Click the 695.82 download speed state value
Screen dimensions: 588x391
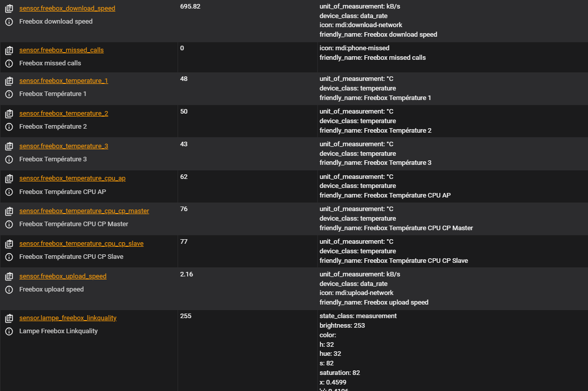pyautogui.click(x=190, y=7)
